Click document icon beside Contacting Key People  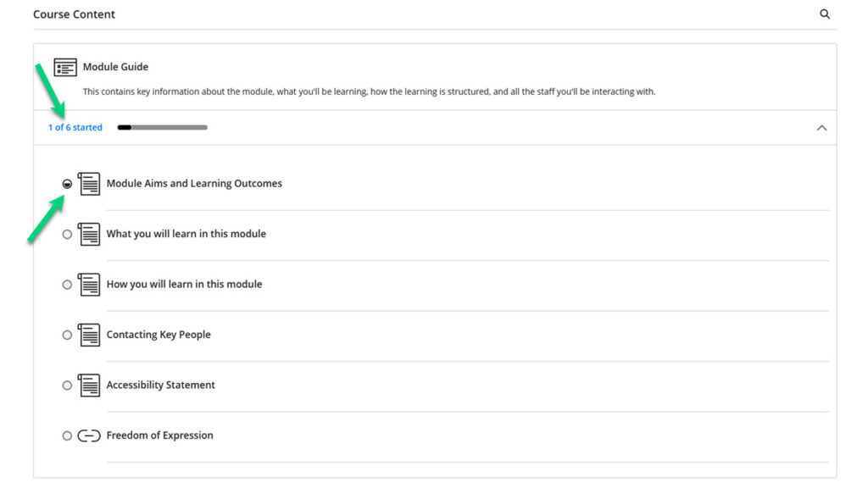coord(88,335)
